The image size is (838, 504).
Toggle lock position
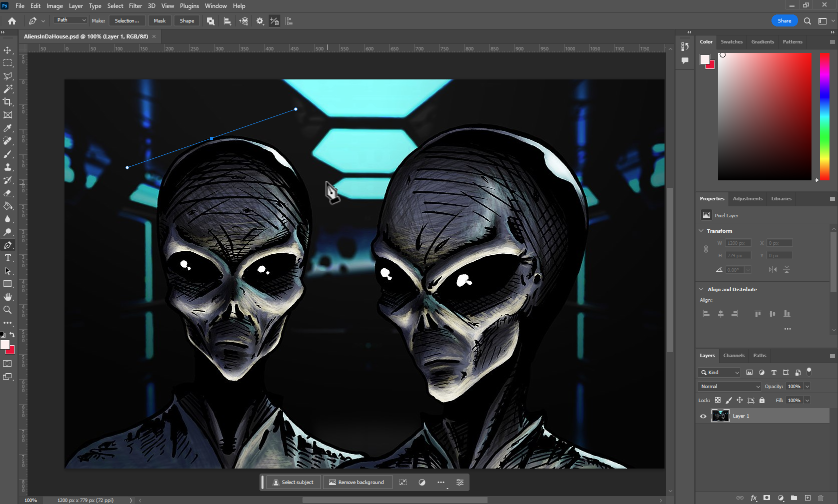tap(739, 400)
